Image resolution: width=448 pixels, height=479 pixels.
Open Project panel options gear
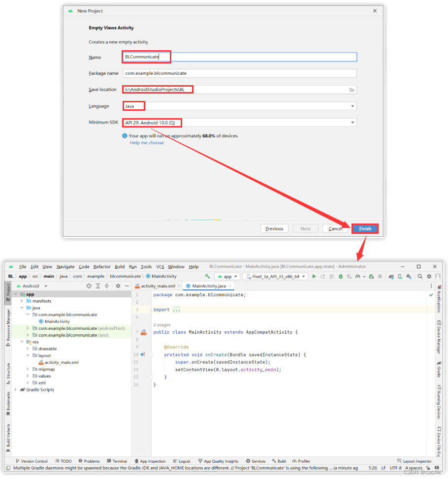click(x=118, y=286)
